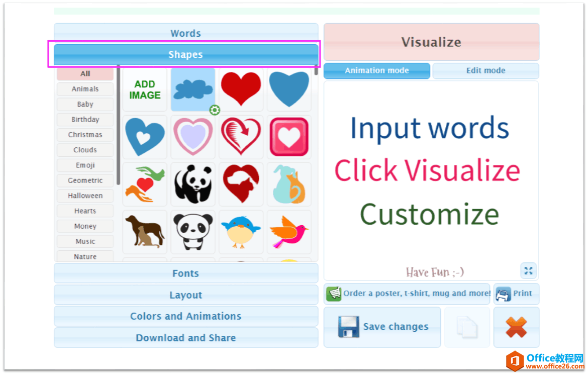Click the Visualize button
Viewport: 588px width, 375px height.
[431, 42]
